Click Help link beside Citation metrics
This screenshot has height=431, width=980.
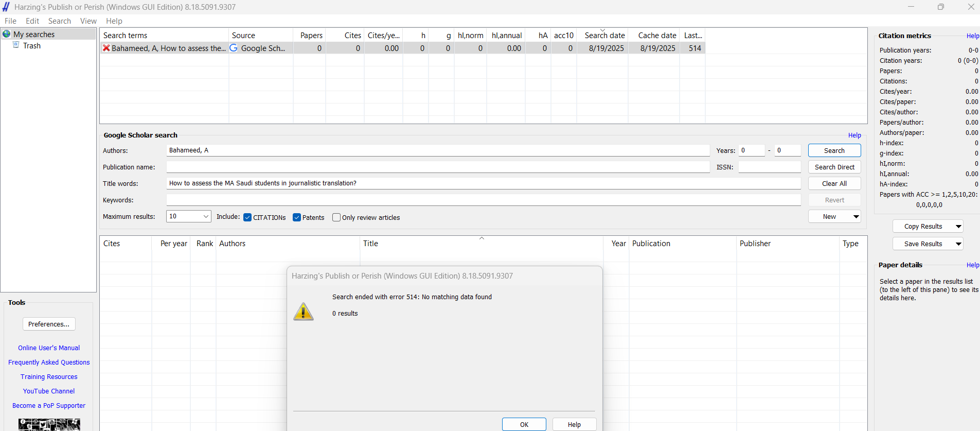tap(973, 36)
